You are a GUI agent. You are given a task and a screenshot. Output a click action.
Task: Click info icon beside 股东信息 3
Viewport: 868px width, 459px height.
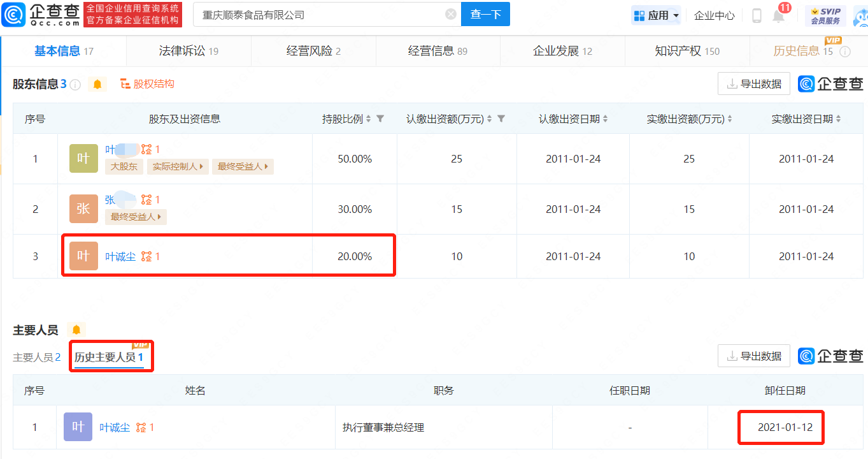[75, 84]
